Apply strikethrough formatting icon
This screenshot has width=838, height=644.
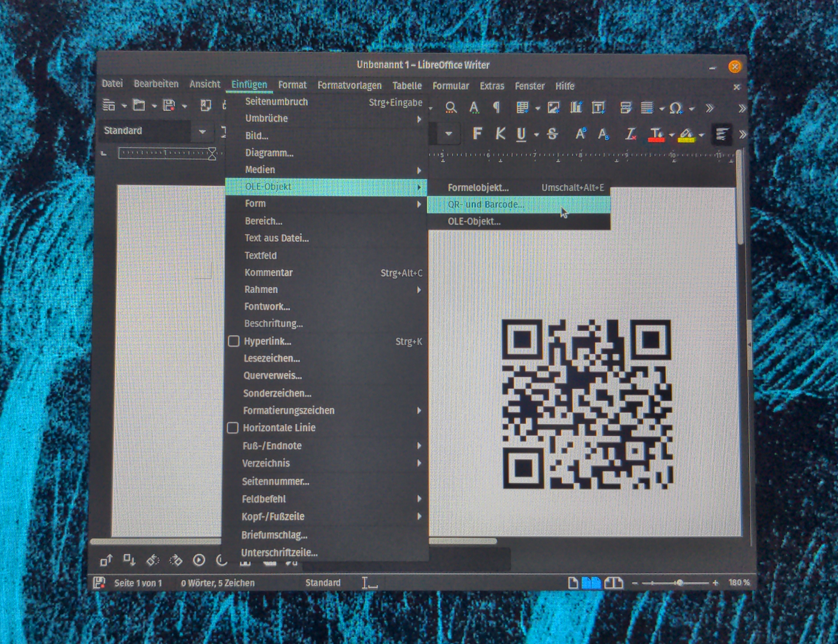[553, 134]
